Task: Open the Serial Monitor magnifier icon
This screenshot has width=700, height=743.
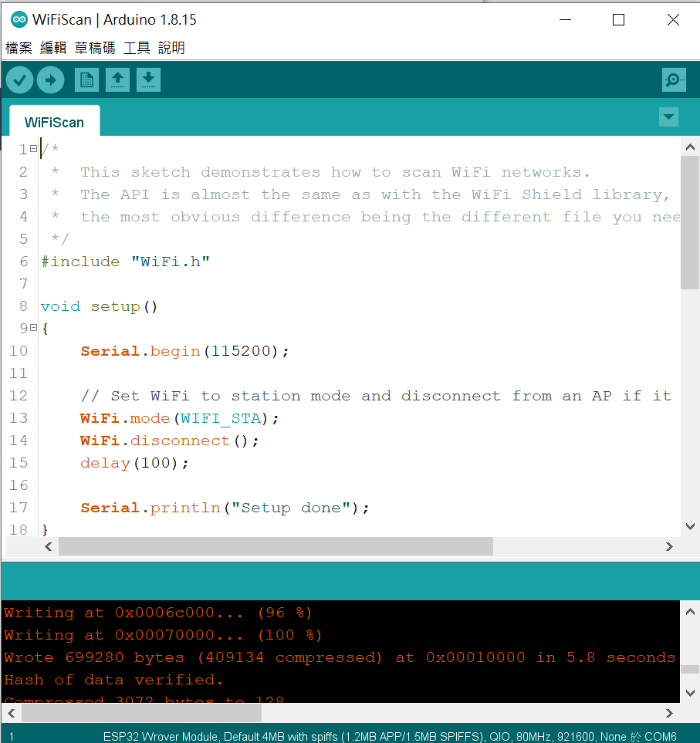Action: pyautogui.click(x=673, y=79)
